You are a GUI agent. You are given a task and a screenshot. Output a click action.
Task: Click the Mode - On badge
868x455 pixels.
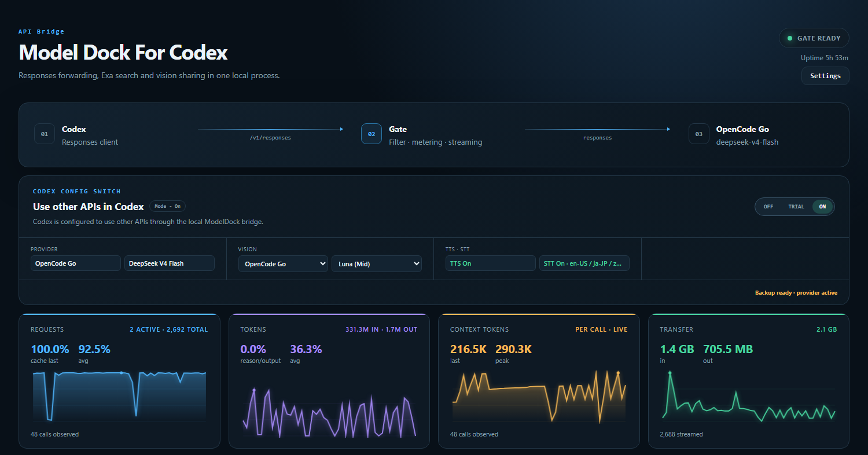(x=167, y=206)
